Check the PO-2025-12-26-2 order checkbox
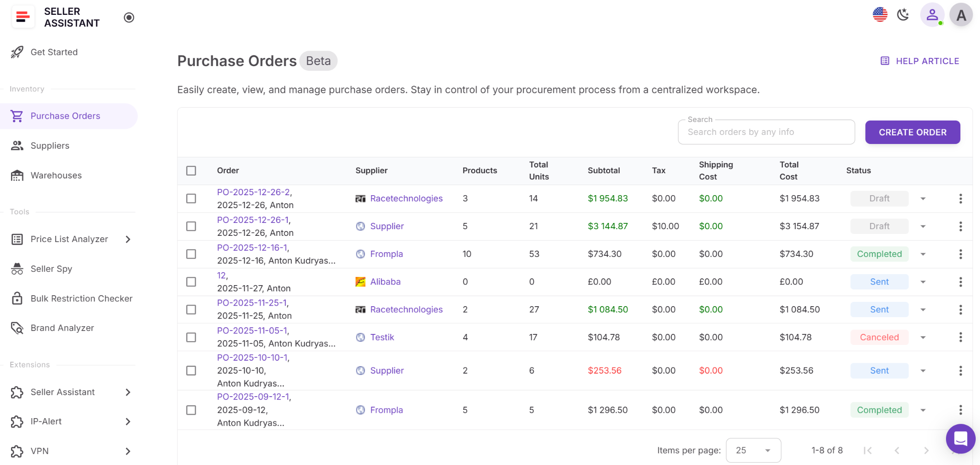The image size is (980, 465). [191, 199]
